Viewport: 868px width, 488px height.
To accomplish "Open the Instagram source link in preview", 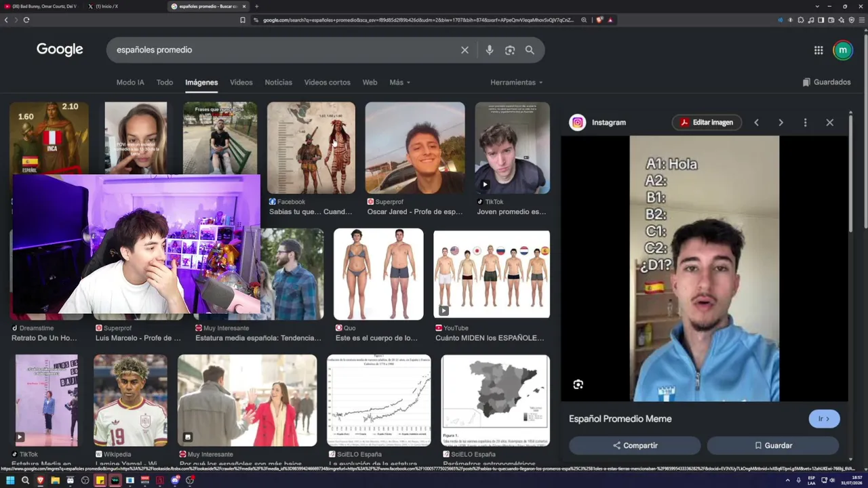I will [x=597, y=123].
